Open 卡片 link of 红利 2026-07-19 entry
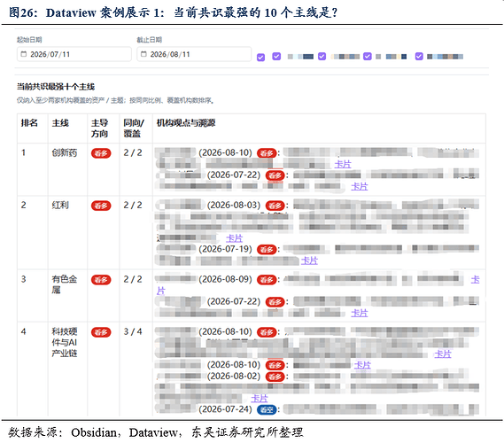The image size is (504, 443). [309, 260]
